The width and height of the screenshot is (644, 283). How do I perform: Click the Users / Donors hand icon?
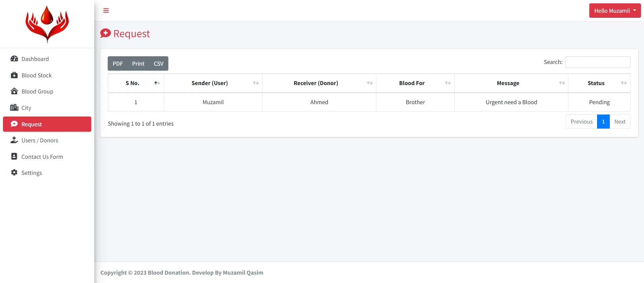point(14,140)
